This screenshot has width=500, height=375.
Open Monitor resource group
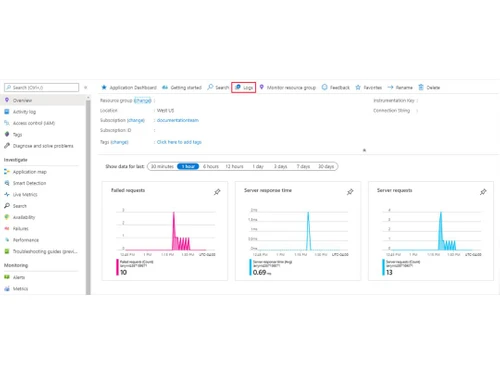(287, 87)
